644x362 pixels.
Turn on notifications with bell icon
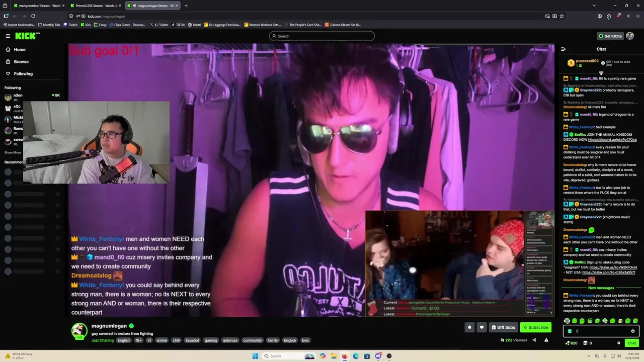pos(469,327)
